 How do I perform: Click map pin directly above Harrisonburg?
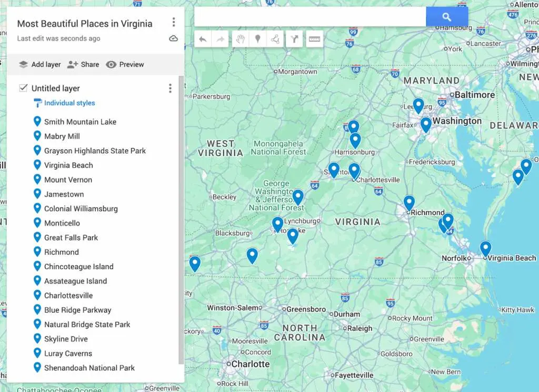coord(355,141)
